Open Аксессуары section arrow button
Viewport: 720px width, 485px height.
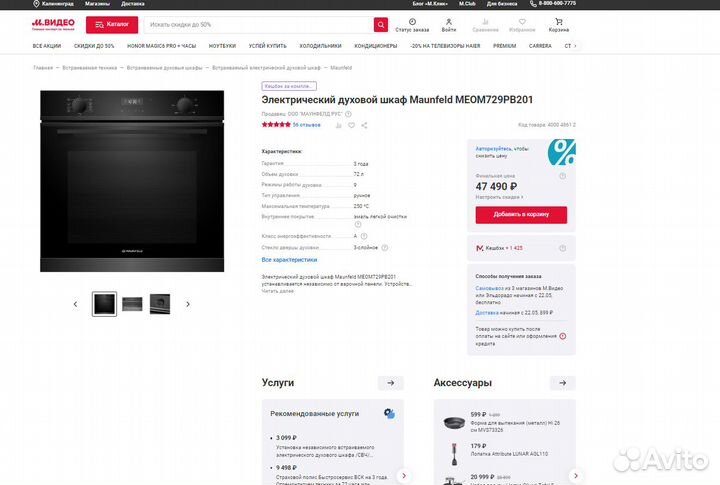point(562,383)
